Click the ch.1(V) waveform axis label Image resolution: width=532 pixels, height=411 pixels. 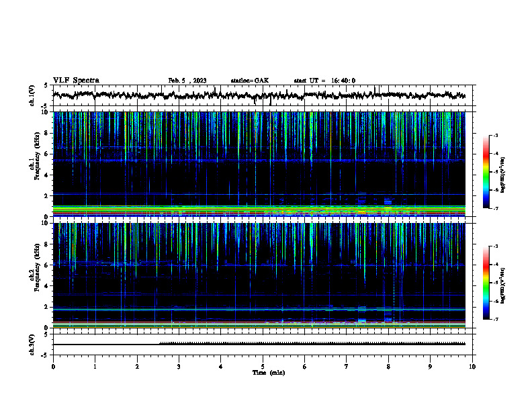tap(32, 95)
